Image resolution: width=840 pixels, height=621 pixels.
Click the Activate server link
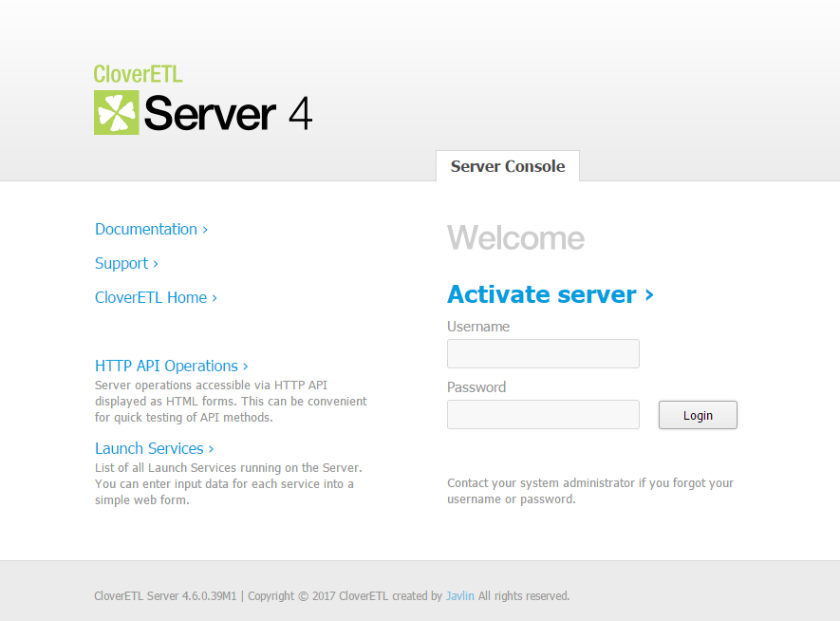coord(551,294)
